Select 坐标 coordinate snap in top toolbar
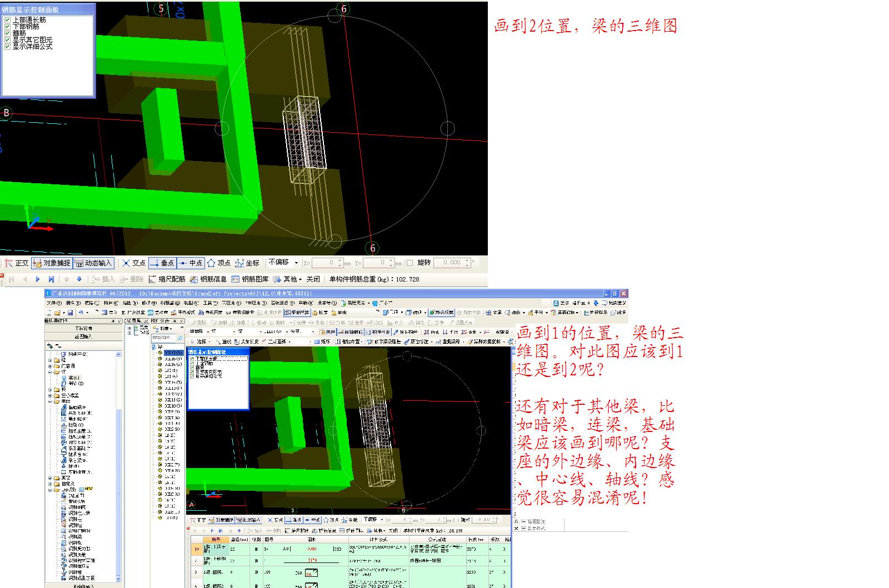This screenshot has height=588, width=889. pos(247,263)
